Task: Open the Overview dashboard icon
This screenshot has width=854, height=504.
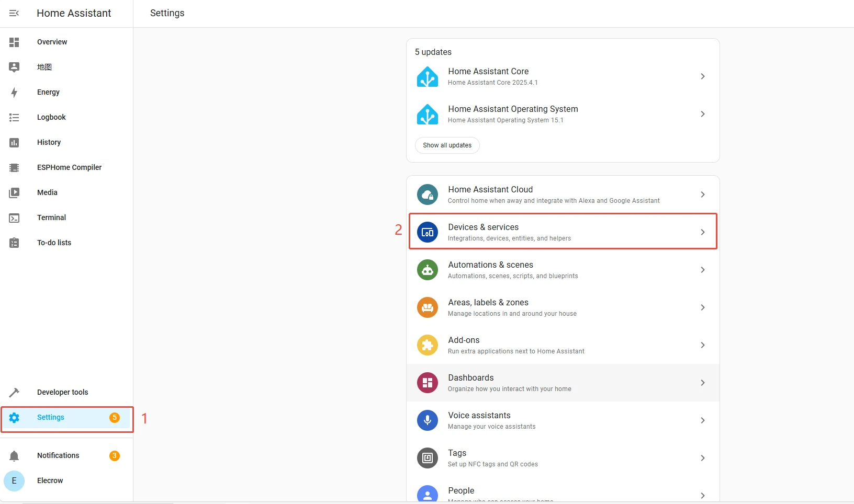Action: [14, 42]
